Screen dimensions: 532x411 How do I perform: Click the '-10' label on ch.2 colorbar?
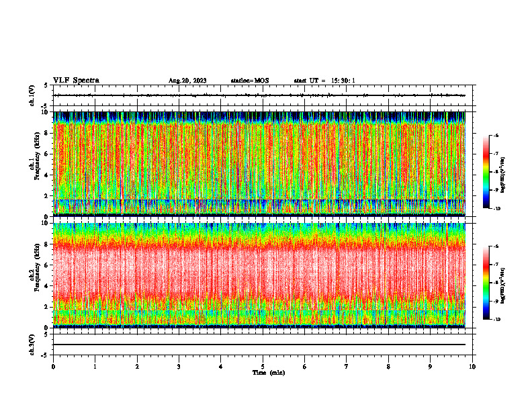click(x=497, y=319)
